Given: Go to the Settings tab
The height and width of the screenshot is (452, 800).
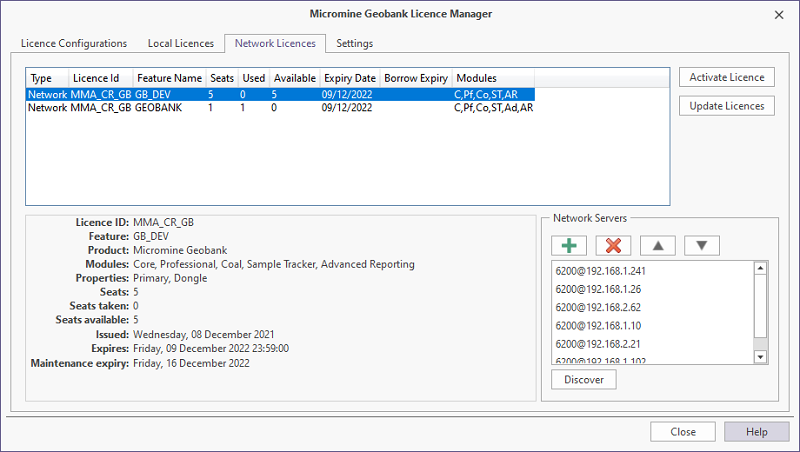Looking at the screenshot, I should pos(355,43).
